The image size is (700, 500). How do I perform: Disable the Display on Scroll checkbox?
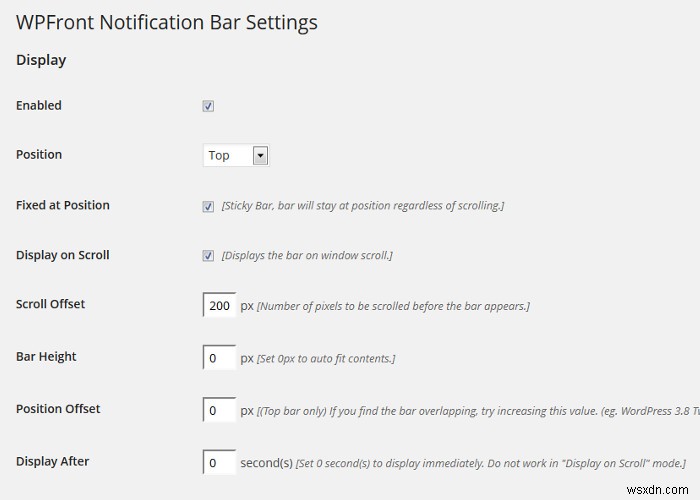tap(208, 256)
